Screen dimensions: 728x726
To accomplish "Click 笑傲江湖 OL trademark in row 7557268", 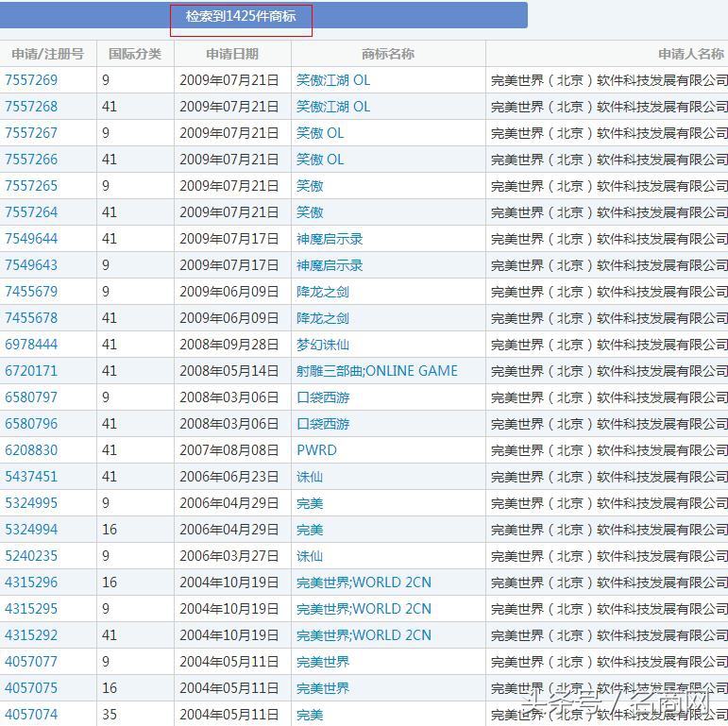I will [x=333, y=107].
